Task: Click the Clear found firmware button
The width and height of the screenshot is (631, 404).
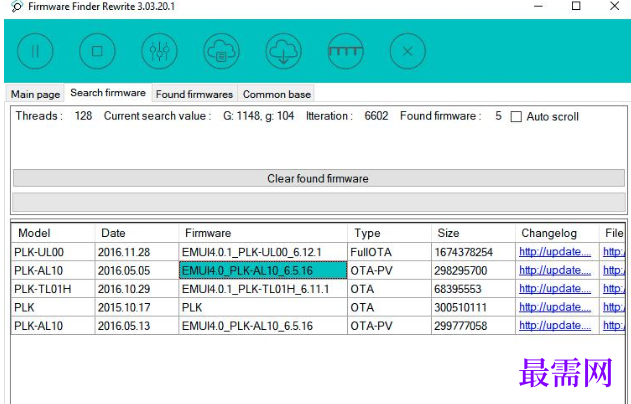Action: pos(318,178)
